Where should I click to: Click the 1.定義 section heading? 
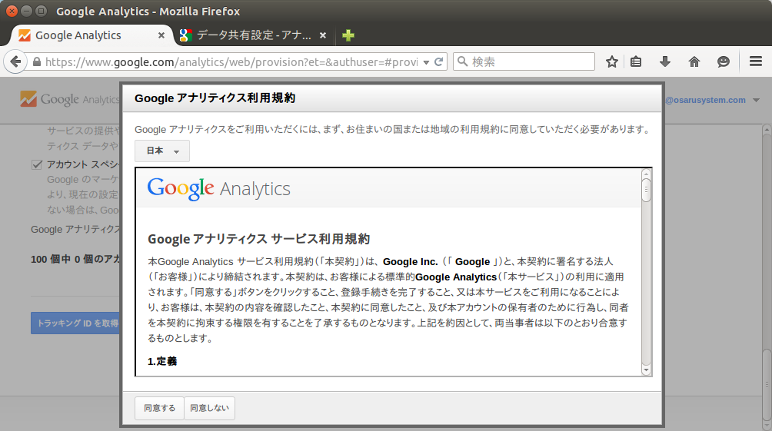162,362
